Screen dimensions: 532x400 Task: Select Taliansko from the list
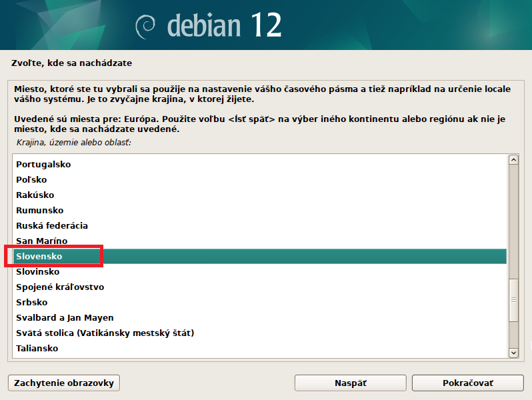pos(37,348)
